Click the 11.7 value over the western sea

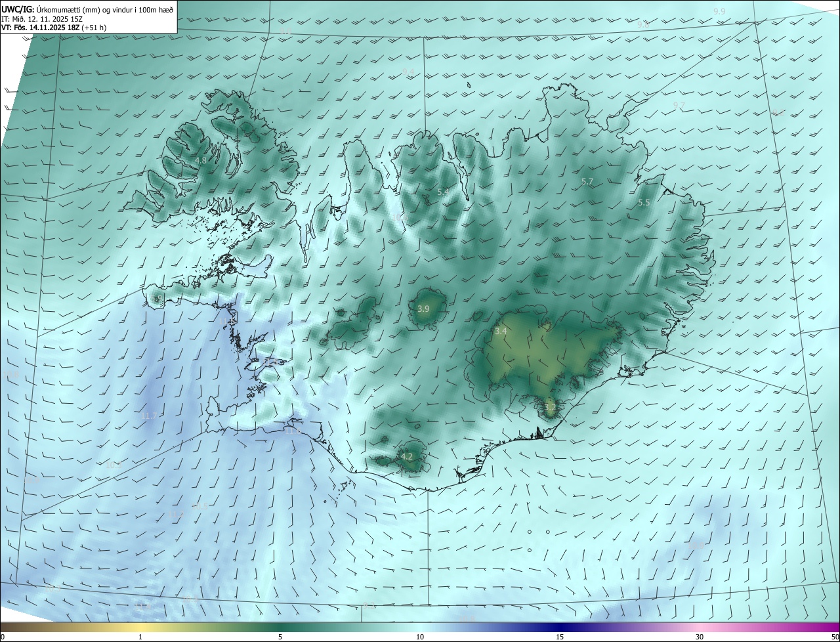tap(150, 416)
